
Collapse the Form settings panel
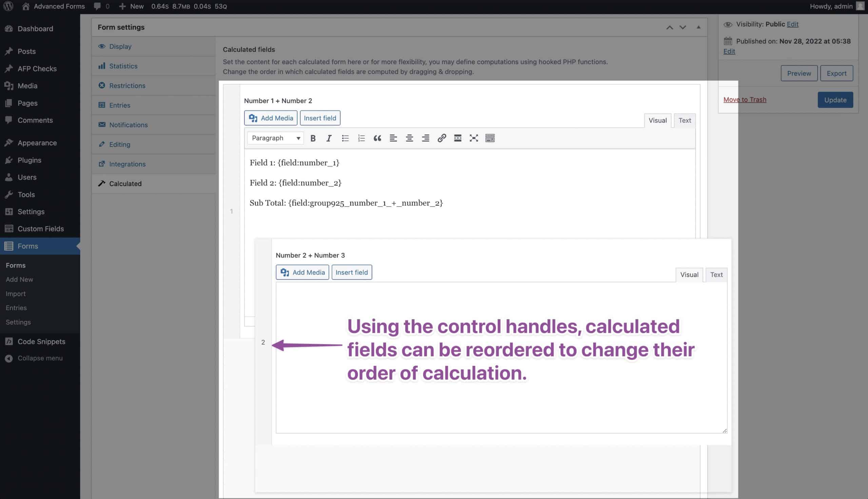698,27
